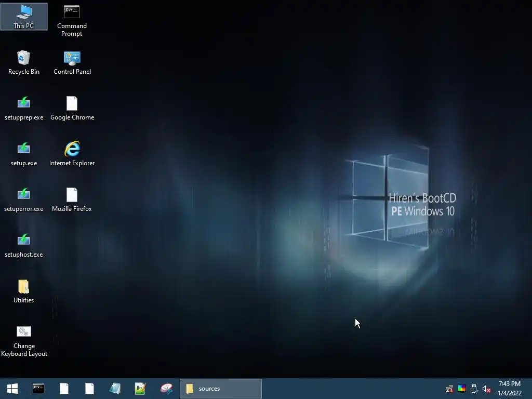The width and height of the screenshot is (532, 399).
Task: Select the This PC desktop icon
Action: pos(24,17)
